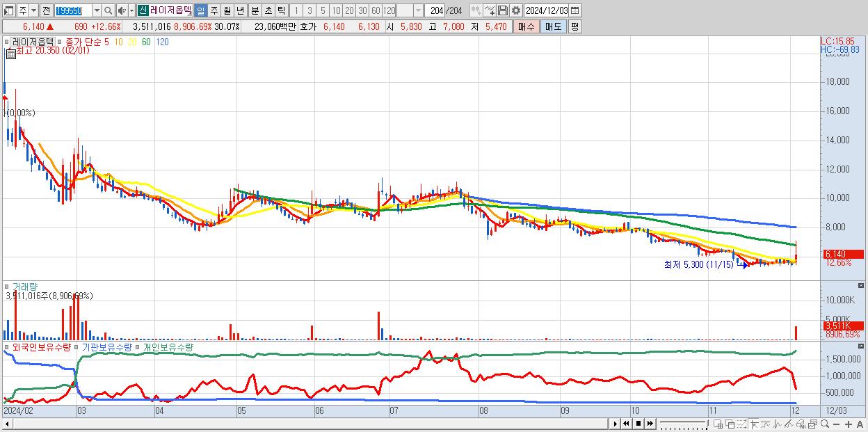The image size is (868, 432).
Task: Open the chart settings gear icon
Action: (x=515, y=10)
